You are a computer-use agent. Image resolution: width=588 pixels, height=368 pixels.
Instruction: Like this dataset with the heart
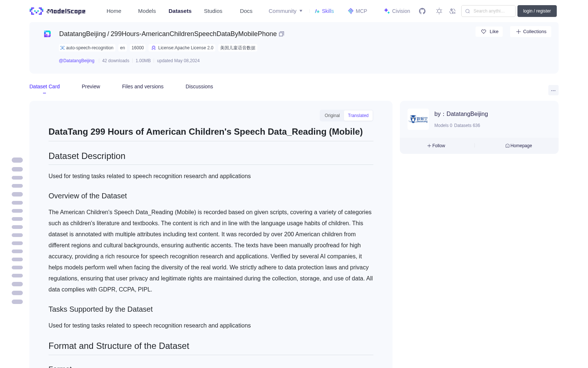pyautogui.click(x=489, y=32)
